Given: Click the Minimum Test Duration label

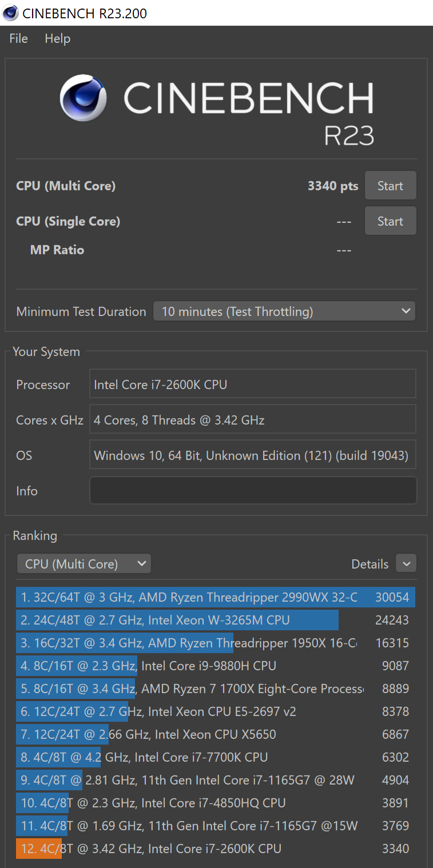Looking at the screenshot, I should pos(81,311).
